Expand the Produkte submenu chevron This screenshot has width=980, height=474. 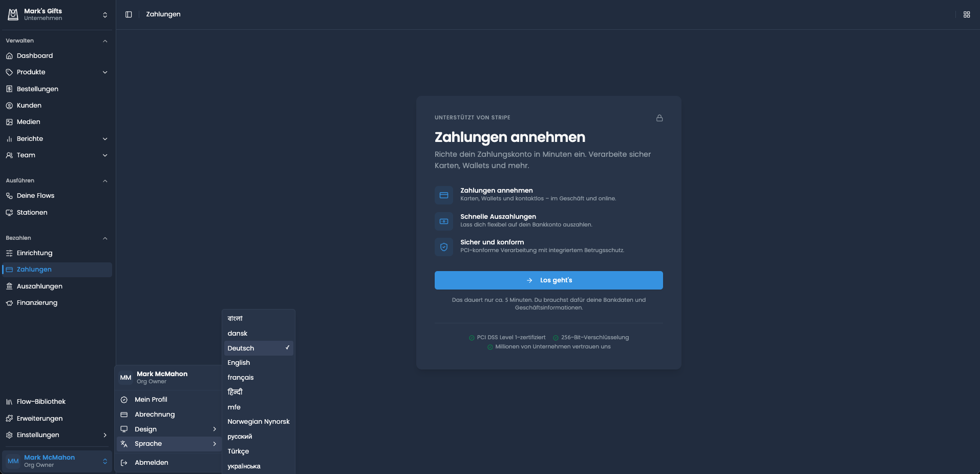105,72
